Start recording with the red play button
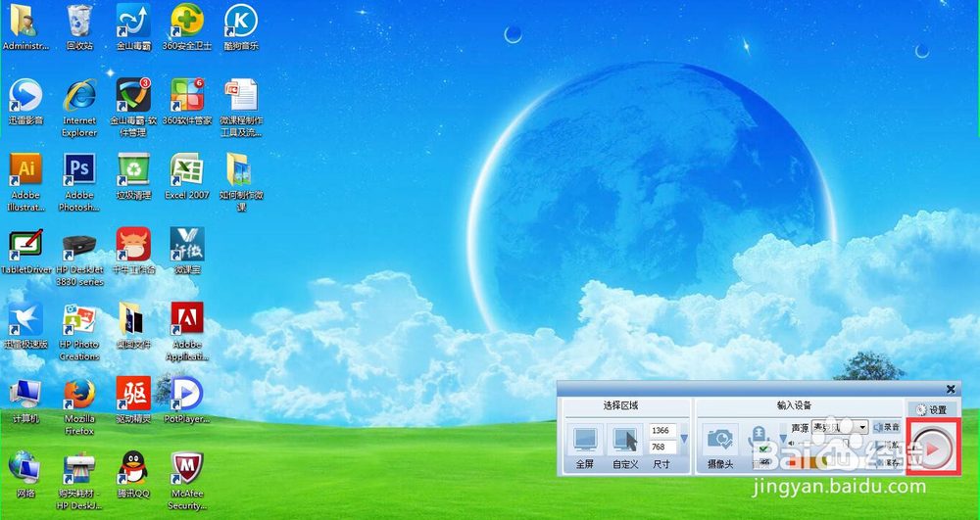The image size is (980, 520). 933,449
